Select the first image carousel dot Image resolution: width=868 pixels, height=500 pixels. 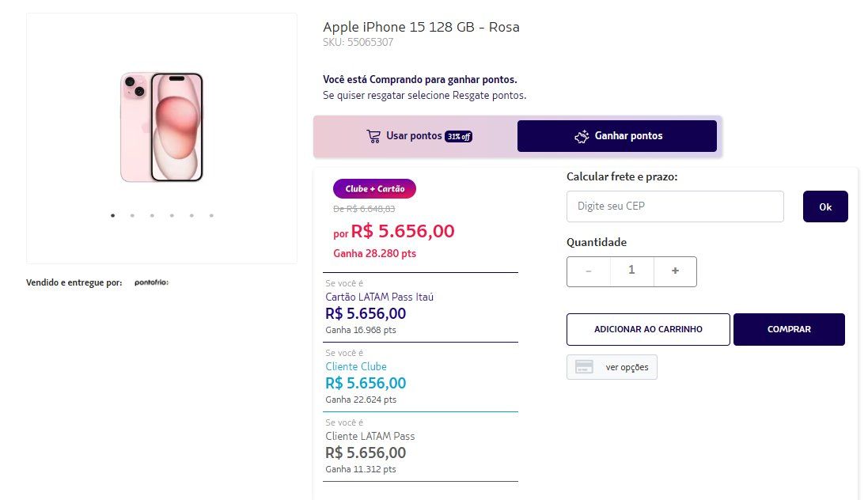[113, 215]
